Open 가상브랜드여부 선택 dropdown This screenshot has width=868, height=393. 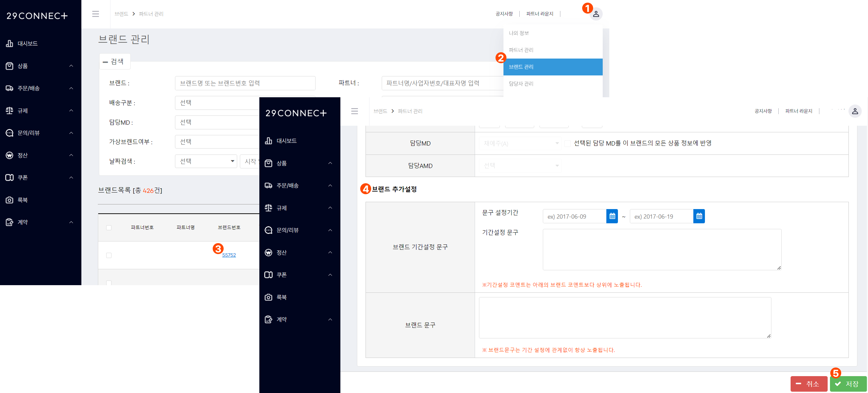click(217, 142)
